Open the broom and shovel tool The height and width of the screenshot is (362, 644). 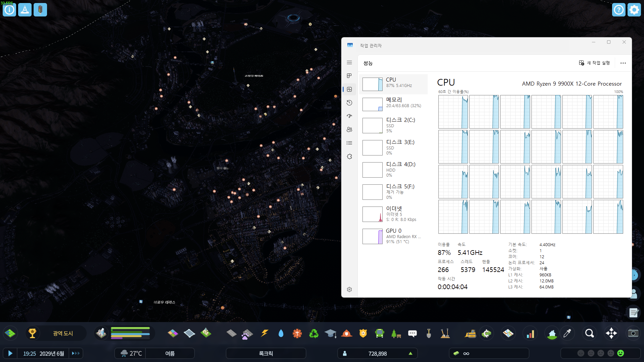coord(445,333)
